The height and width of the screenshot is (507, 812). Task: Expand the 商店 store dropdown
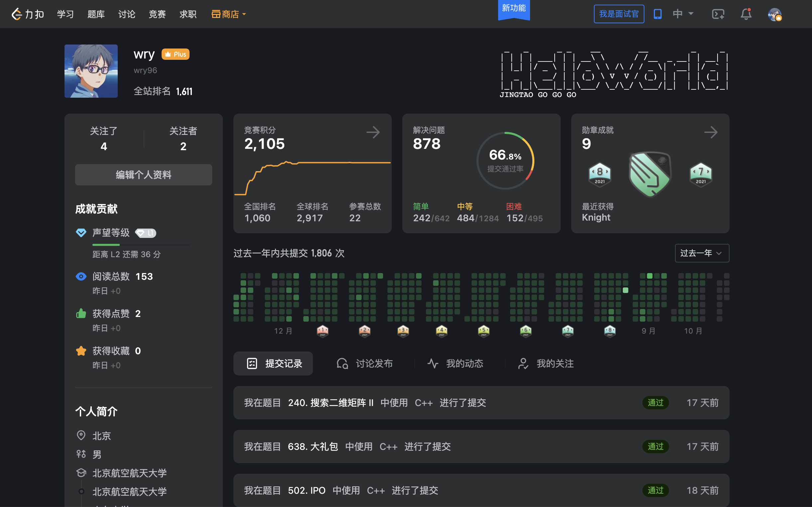click(229, 14)
